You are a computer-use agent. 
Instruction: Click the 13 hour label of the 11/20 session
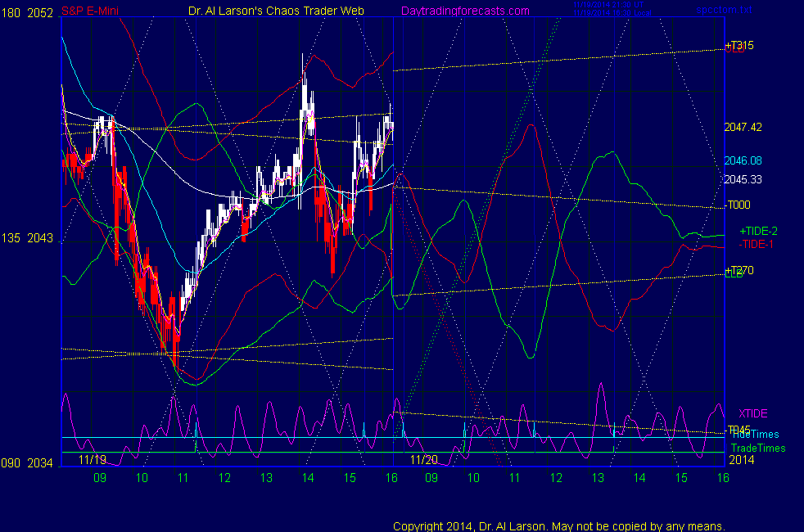tap(598, 478)
